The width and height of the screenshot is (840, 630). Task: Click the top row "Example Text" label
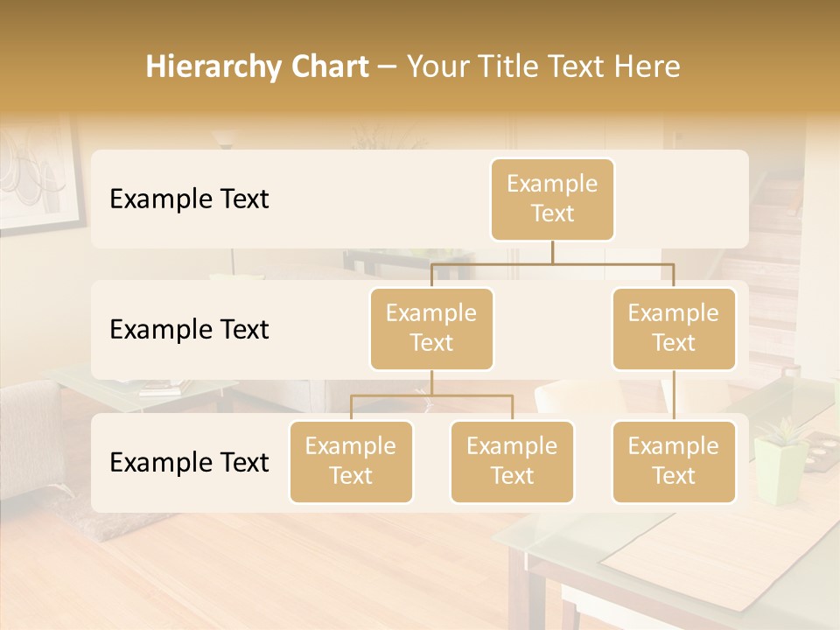(189, 199)
